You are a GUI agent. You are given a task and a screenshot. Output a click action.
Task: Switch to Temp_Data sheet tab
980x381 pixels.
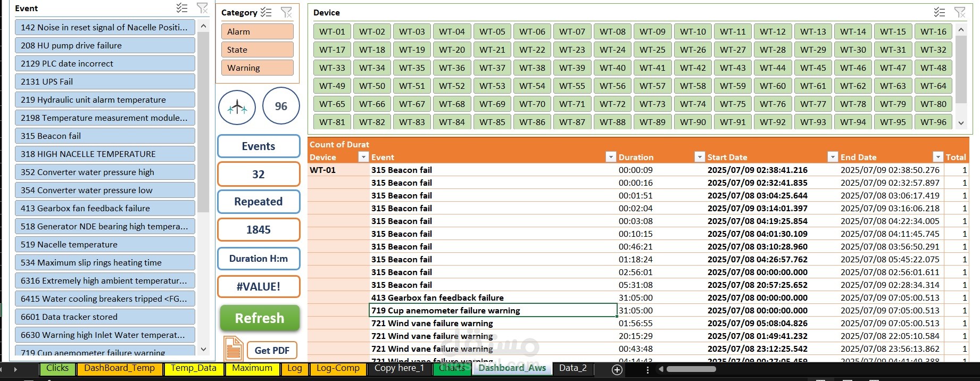pyautogui.click(x=194, y=368)
